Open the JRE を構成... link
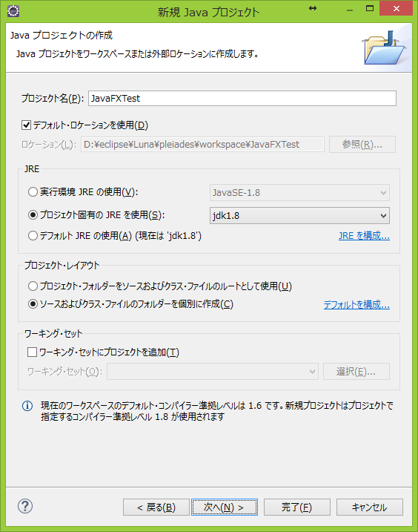The image size is (418, 532). (364, 236)
